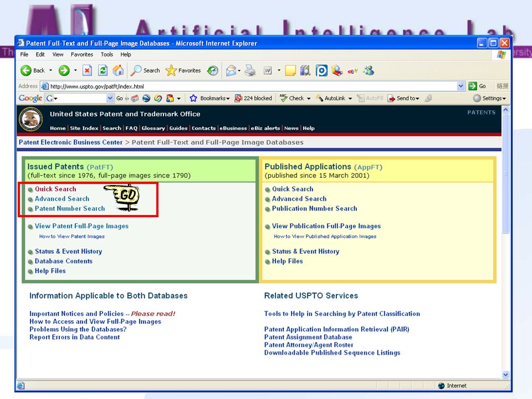The image size is (532, 399).
Task: Click the page icon in the status bar
Action: pos(21,386)
